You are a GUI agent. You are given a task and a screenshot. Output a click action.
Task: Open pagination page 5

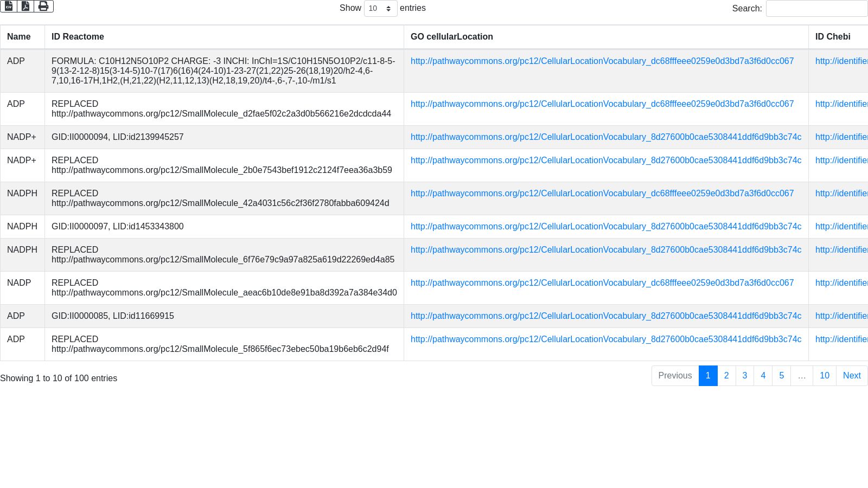coord(782,376)
